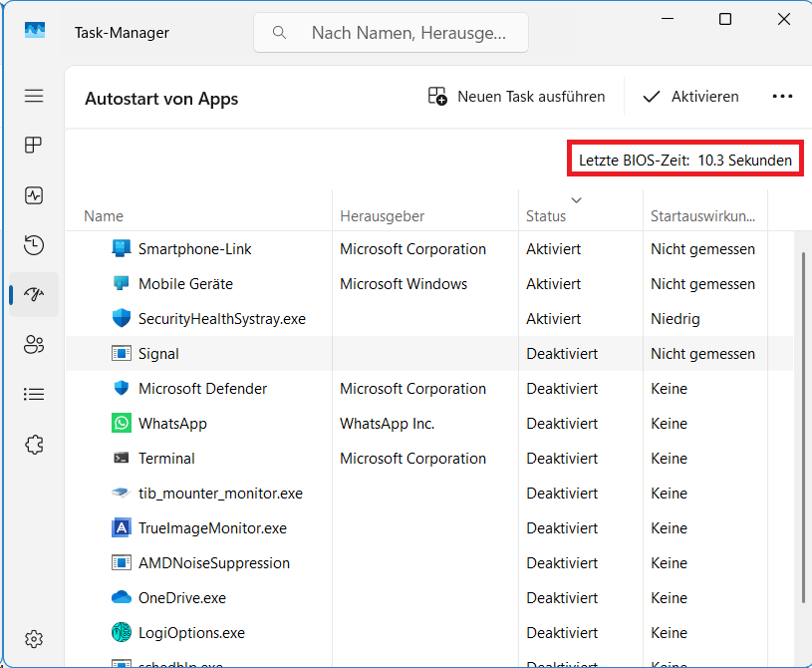Click the Task-Manager app logo icon
This screenshot has width=812, height=668.
point(35,31)
